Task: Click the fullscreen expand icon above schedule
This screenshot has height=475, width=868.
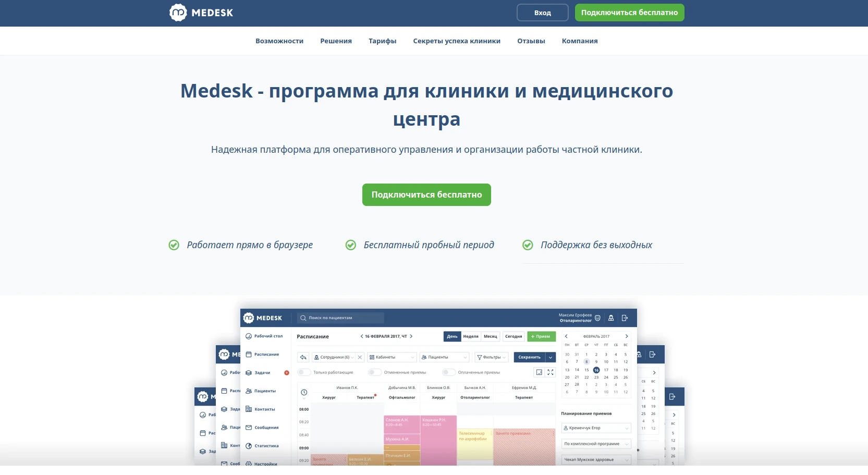Action: pos(551,372)
